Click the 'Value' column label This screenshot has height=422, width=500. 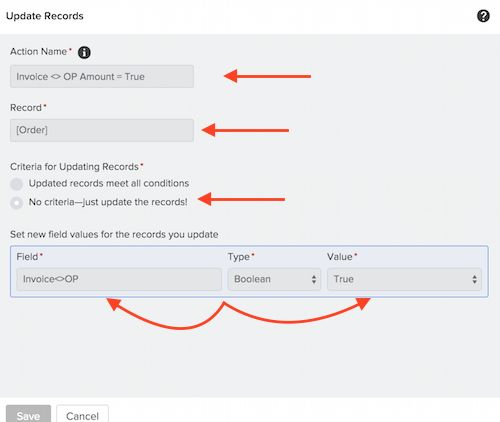click(x=339, y=257)
